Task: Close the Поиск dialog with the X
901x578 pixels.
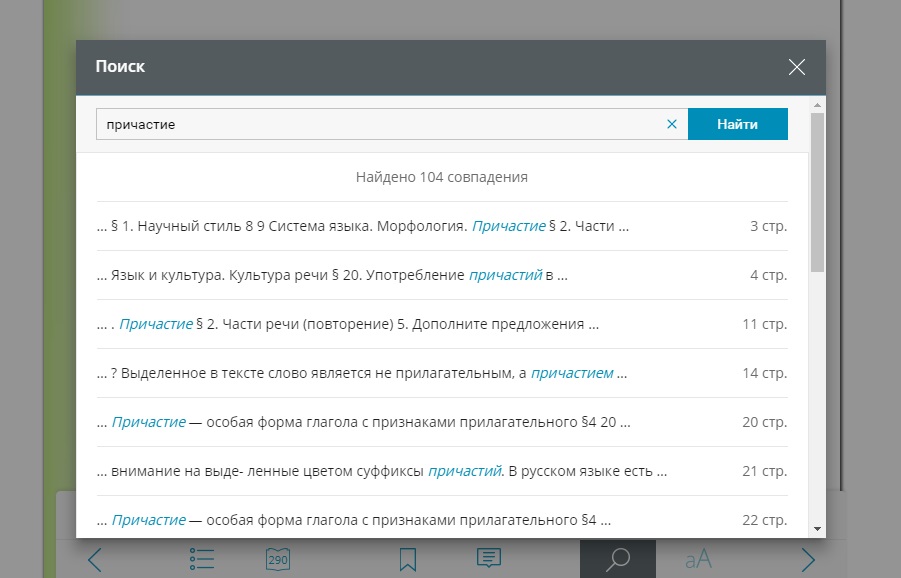Action: [x=796, y=67]
